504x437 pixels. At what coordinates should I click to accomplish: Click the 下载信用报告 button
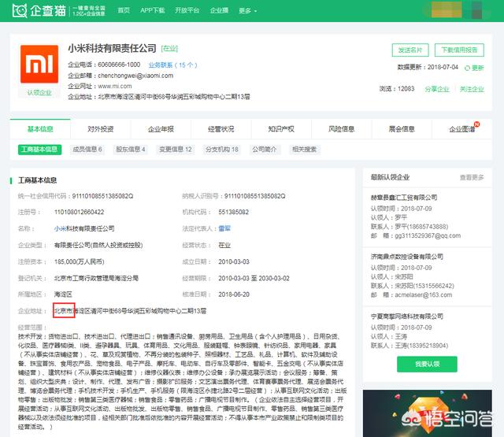point(459,50)
